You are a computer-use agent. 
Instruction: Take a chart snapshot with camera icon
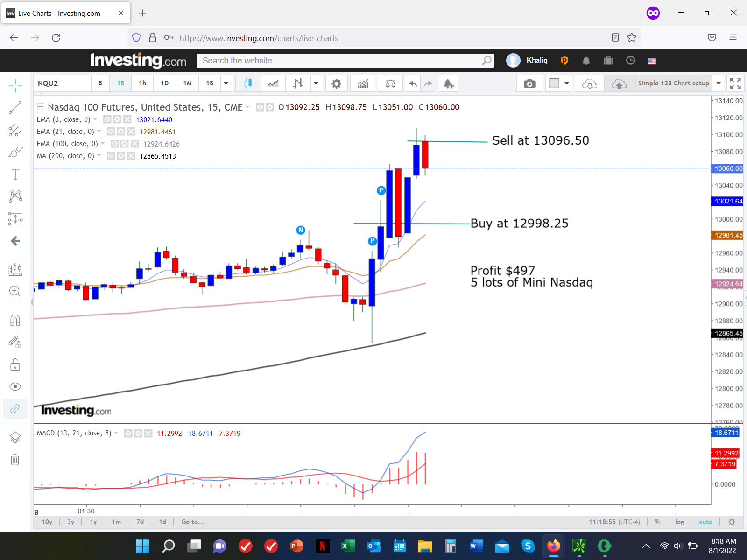tap(529, 84)
